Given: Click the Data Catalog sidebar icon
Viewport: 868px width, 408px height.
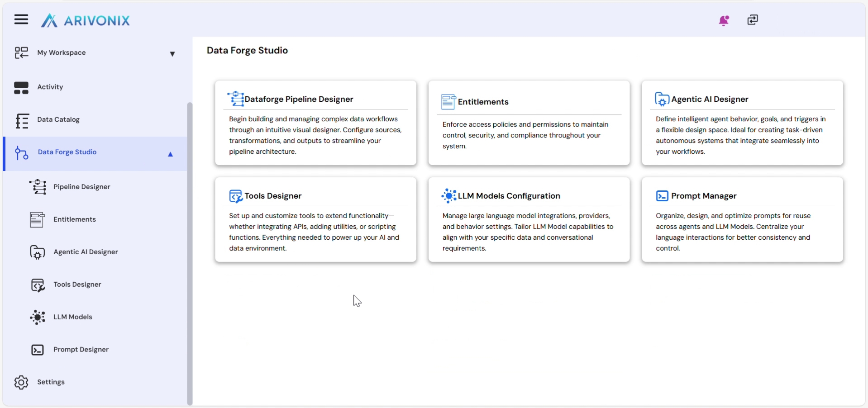Looking at the screenshot, I should (21, 121).
